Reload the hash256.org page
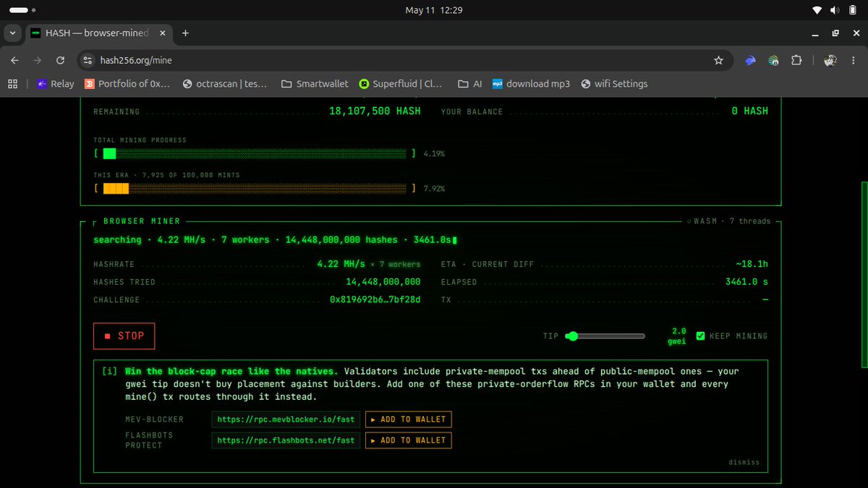The image size is (868, 488). click(x=60, y=61)
